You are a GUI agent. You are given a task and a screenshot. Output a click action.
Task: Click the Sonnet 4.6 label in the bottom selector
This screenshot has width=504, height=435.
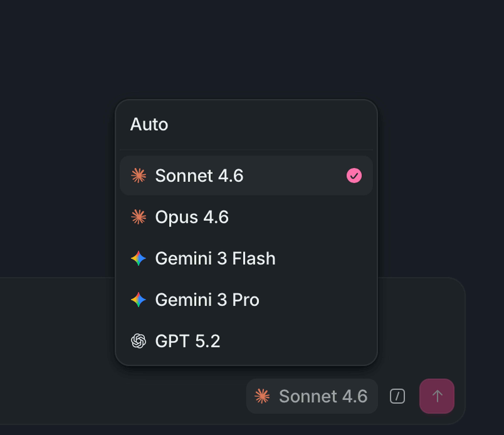(x=323, y=396)
